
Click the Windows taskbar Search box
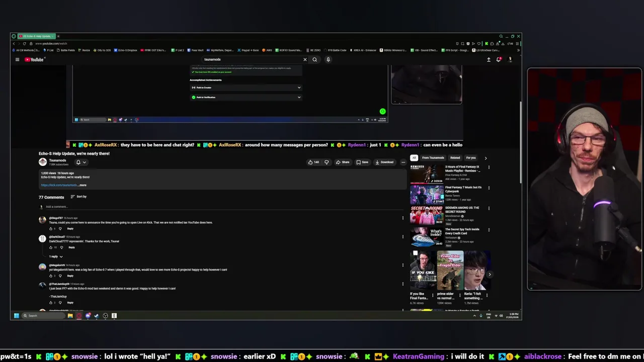tap(43, 316)
